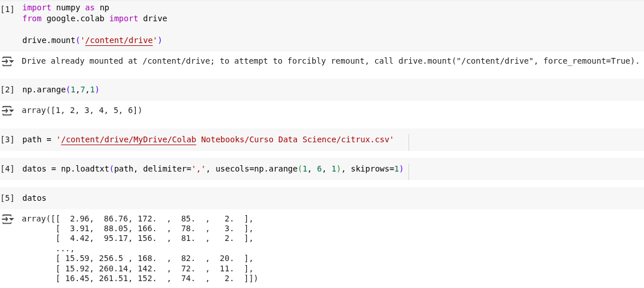The image size is (644, 288).
Task: Click the output options icon beside the datos array output
Action: click(7, 219)
